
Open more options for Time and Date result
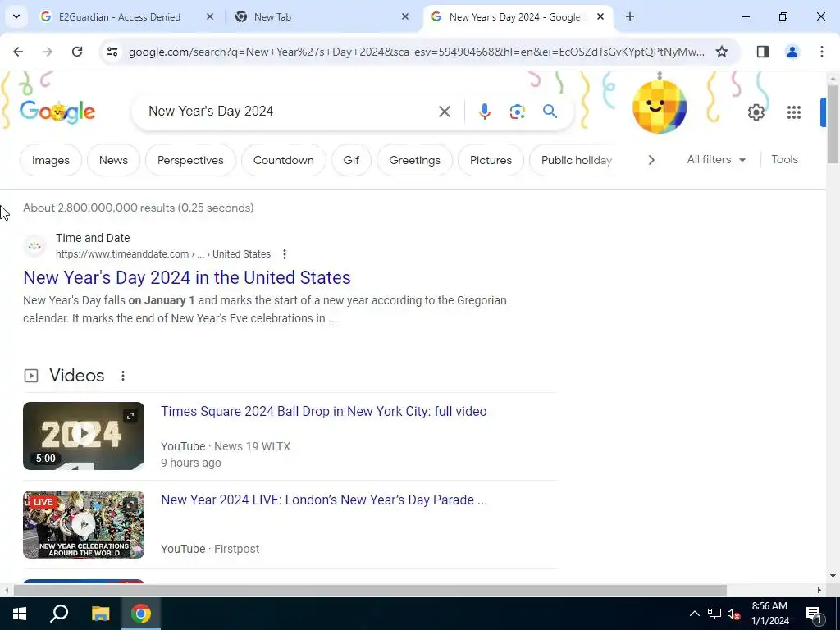[x=285, y=254]
